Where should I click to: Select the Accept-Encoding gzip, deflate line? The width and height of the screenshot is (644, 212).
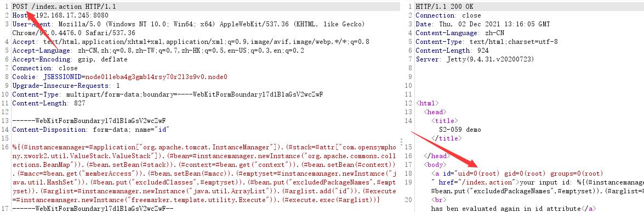pyautogui.click(x=70, y=59)
